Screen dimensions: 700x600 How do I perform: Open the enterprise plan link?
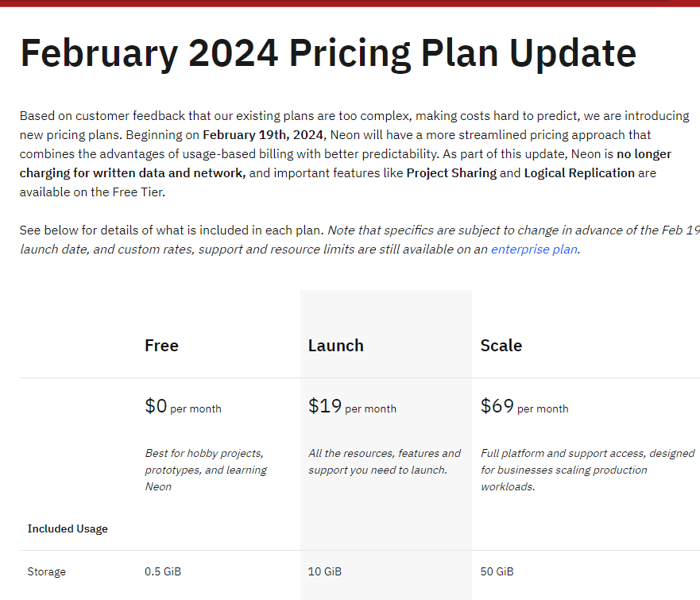[x=534, y=250]
